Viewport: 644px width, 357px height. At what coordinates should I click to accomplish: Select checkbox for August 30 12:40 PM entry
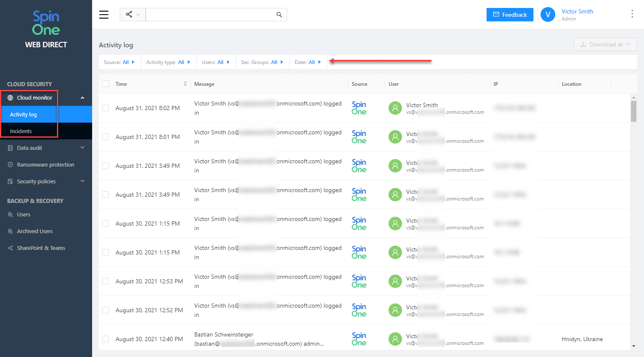[x=106, y=339]
